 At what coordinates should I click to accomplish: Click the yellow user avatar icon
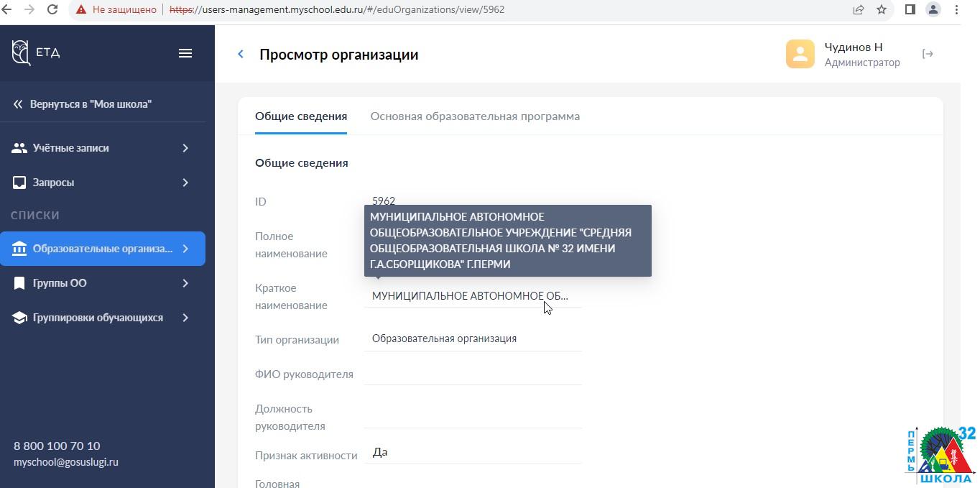click(x=800, y=54)
